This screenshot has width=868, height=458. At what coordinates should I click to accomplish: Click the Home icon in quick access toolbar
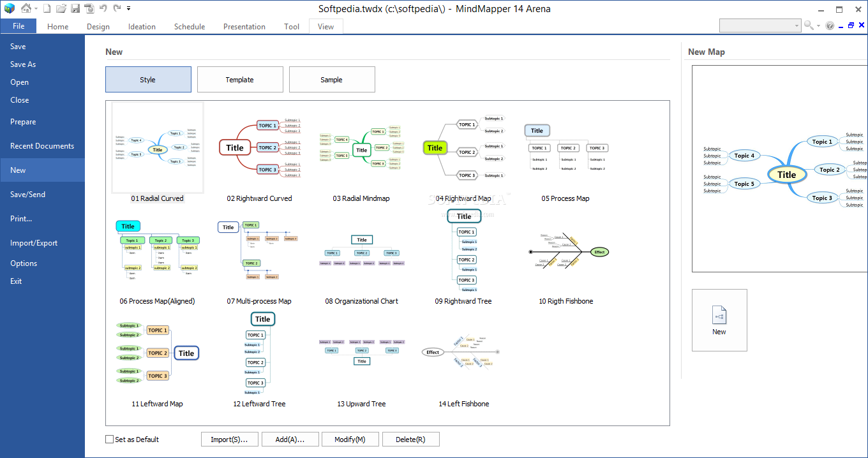26,8
